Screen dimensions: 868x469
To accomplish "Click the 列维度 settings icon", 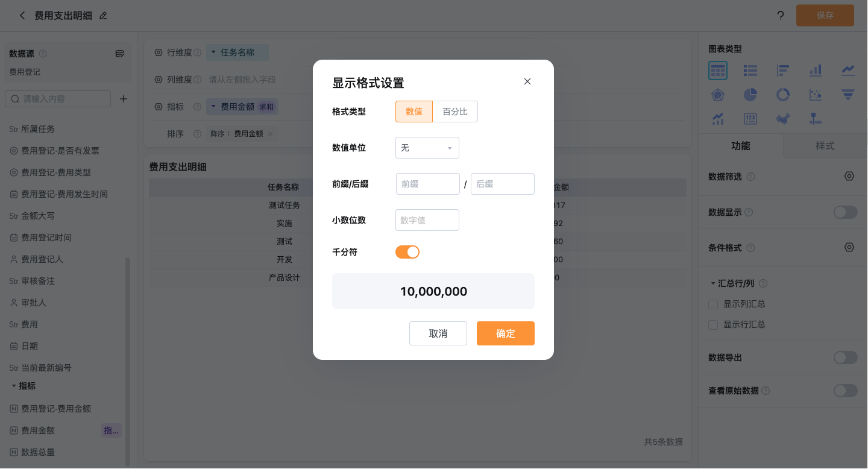I will (159, 80).
